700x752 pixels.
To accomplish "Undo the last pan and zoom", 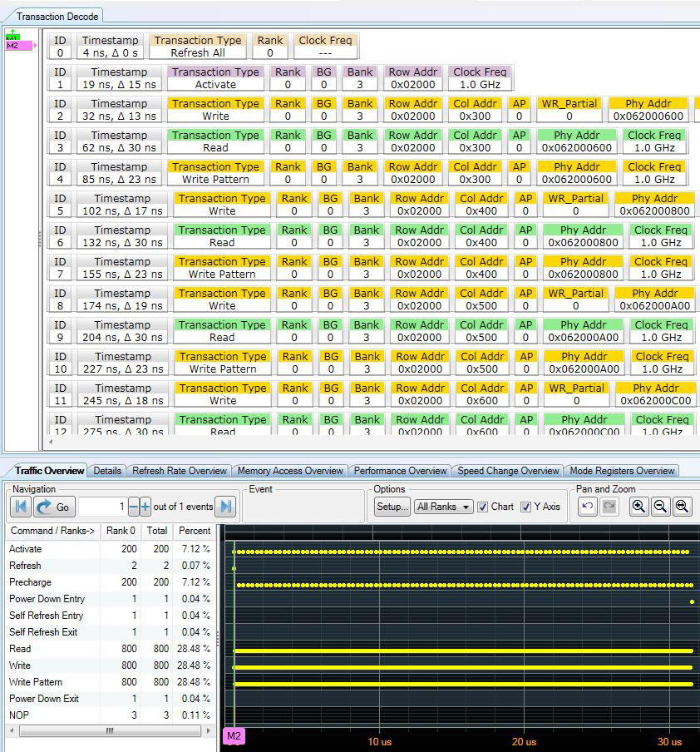I will [588, 507].
